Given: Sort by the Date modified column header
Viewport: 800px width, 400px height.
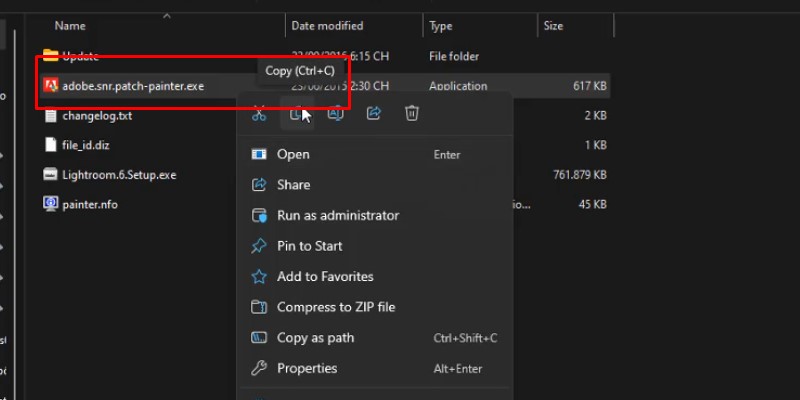Looking at the screenshot, I should click(x=327, y=26).
